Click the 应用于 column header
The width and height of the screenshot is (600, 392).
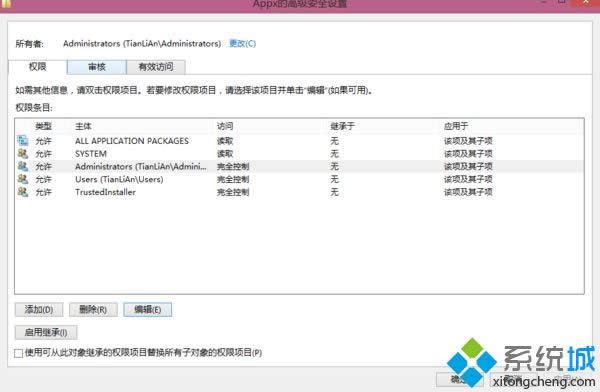[456, 126]
